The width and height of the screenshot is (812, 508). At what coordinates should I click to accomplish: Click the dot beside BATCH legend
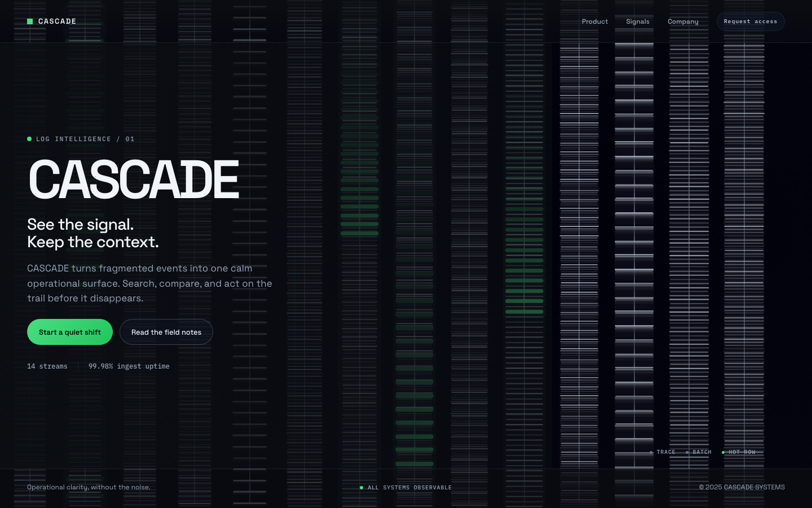click(687, 452)
